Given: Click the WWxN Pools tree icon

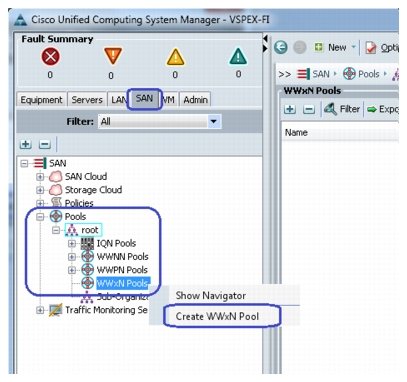Looking at the screenshot, I should pyautogui.click(x=87, y=283).
